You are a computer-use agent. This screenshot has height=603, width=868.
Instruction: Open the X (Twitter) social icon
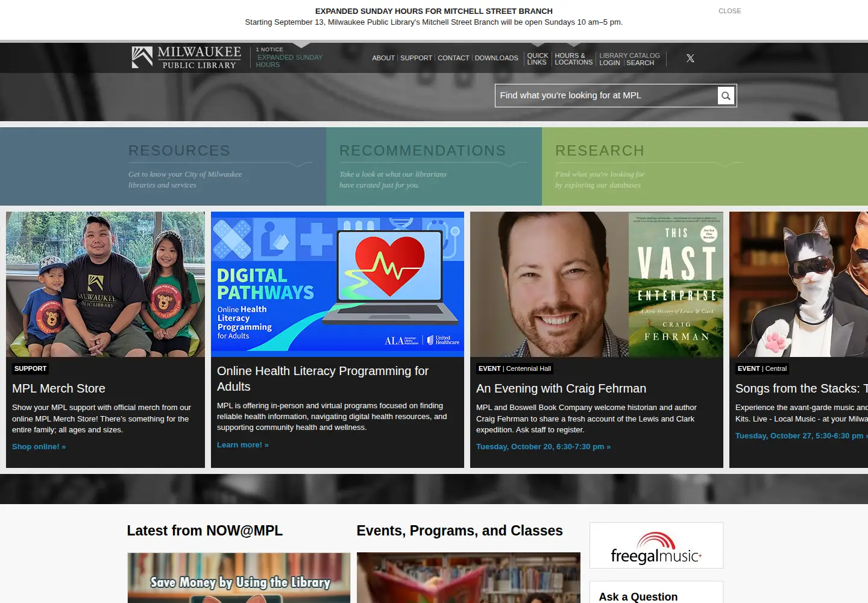(x=690, y=58)
